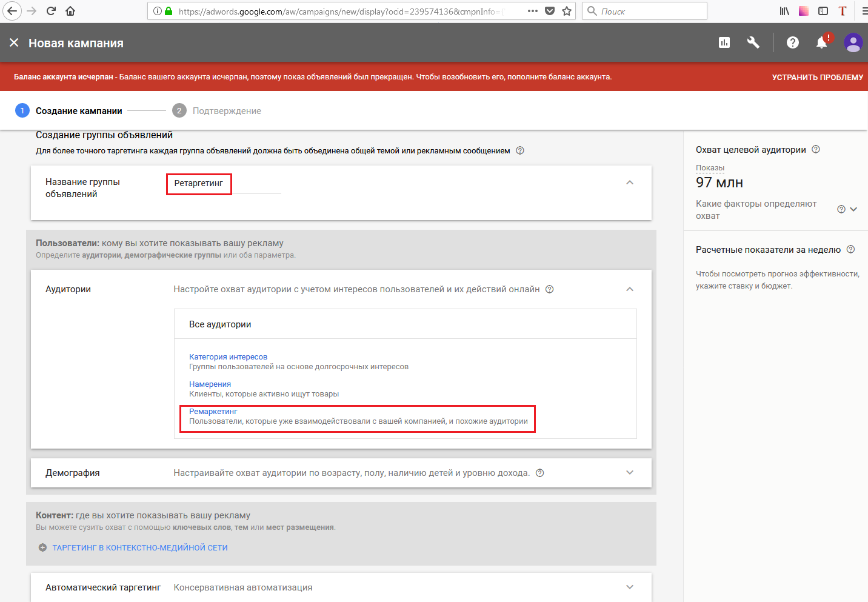The height and width of the screenshot is (602, 868).
Task: Click the browser Поиск search box
Action: tap(644, 11)
